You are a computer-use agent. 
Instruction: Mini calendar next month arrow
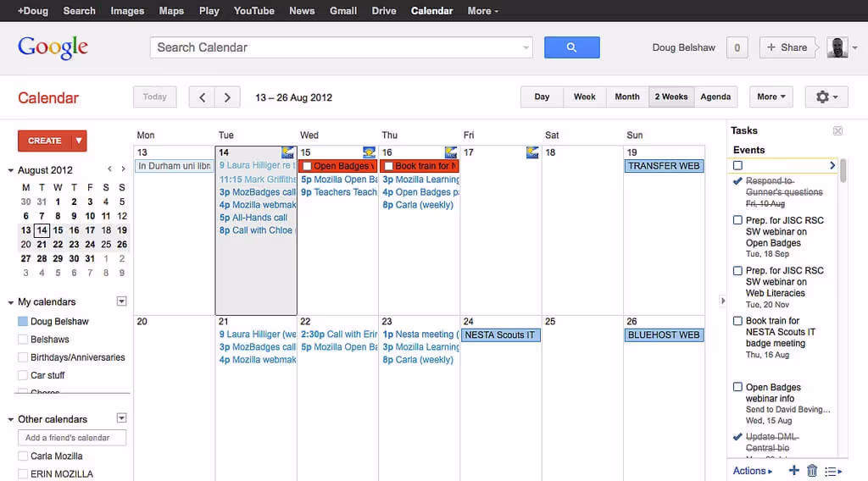point(123,169)
